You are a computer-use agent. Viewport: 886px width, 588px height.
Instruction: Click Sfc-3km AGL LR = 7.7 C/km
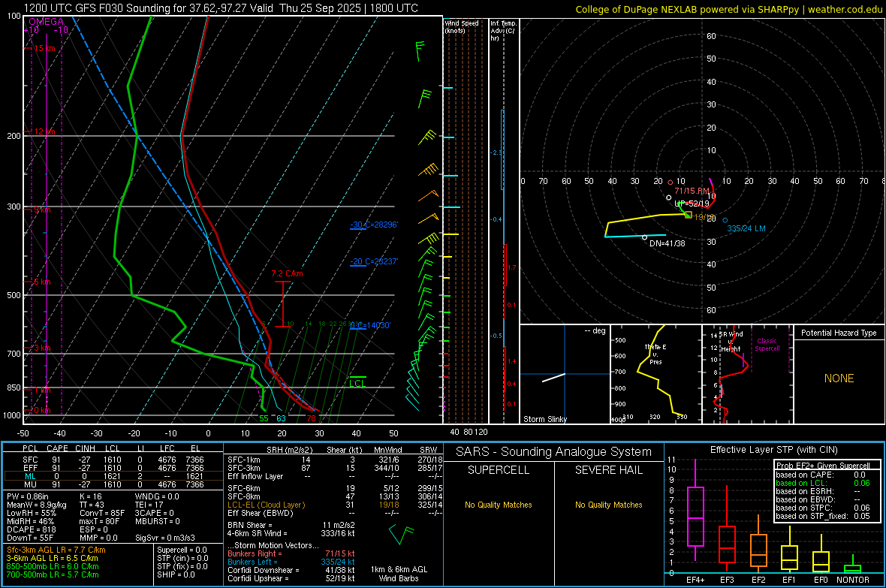click(56, 550)
